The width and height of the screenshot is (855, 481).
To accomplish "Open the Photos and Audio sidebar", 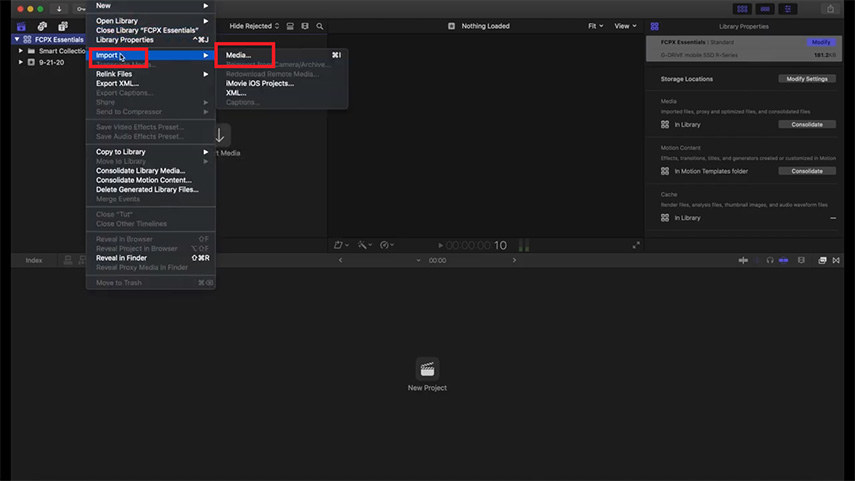I will click(42, 26).
